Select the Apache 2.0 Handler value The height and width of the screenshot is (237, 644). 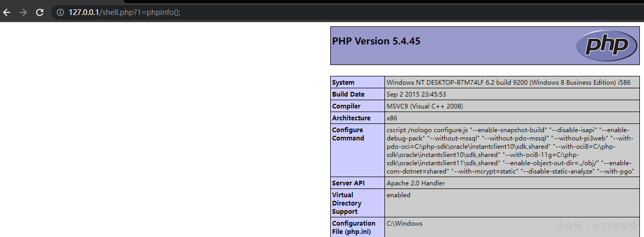[415, 183]
